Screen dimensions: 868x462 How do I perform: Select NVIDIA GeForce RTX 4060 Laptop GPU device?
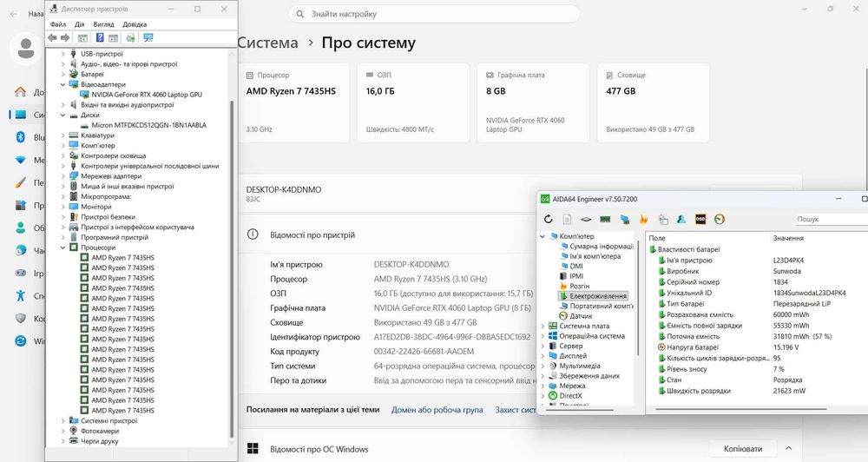147,95
